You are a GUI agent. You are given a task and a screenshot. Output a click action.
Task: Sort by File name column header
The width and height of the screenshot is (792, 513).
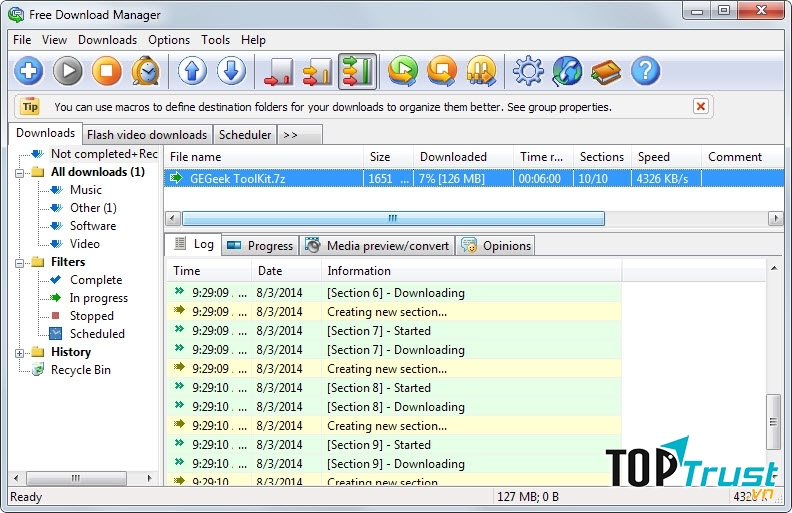(x=263, y=157)
